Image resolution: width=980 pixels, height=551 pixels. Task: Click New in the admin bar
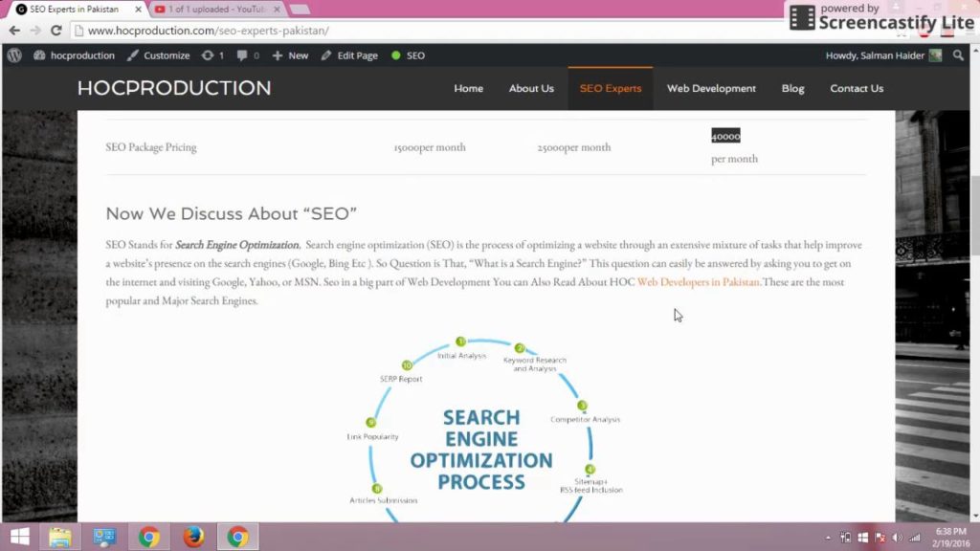coord(290,55)
